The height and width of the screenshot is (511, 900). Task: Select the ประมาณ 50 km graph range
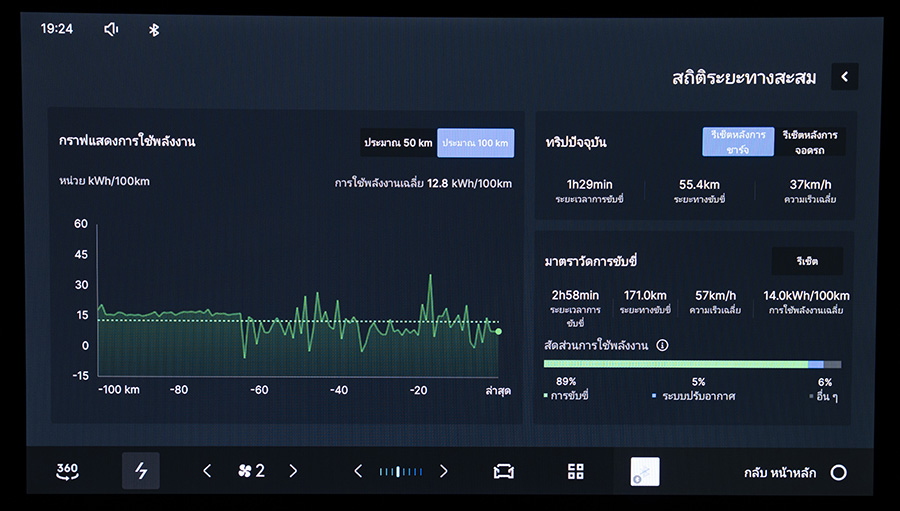(398, 143)
